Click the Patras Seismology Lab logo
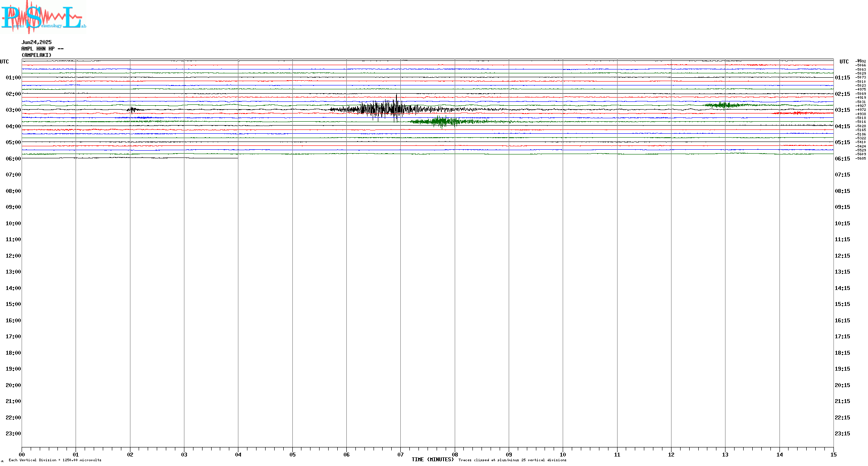 (x=43, y=16)
